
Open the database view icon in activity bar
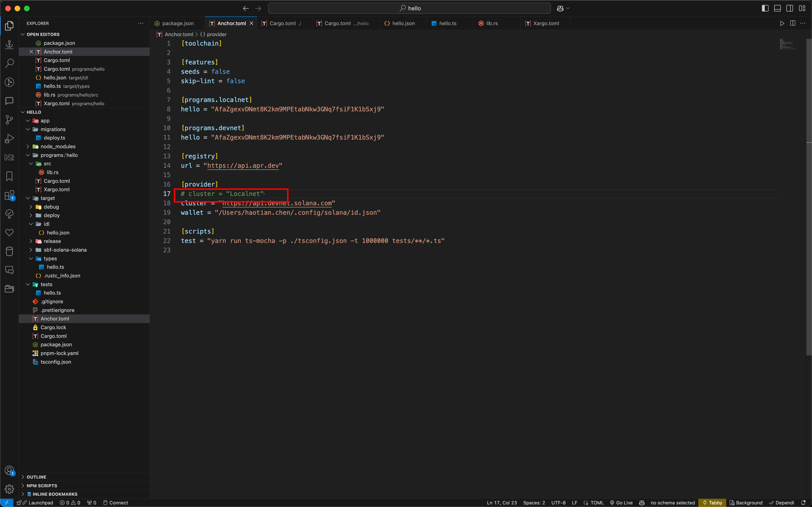pyautogui.click(x=9, y=251)
